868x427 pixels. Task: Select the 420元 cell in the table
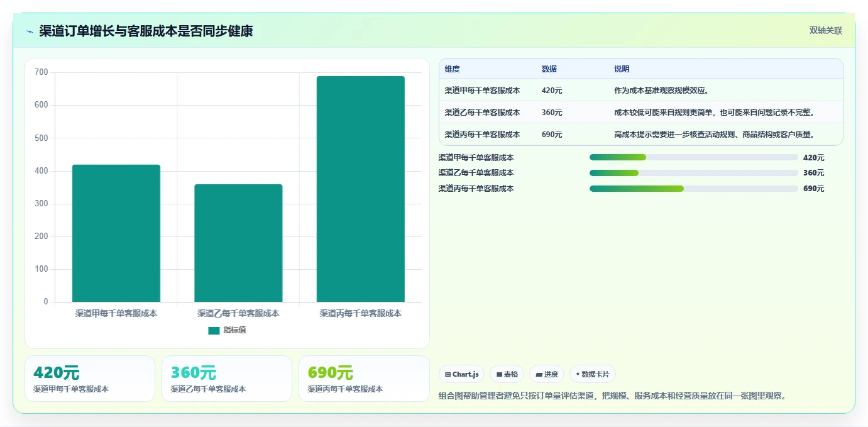(552, 91)
